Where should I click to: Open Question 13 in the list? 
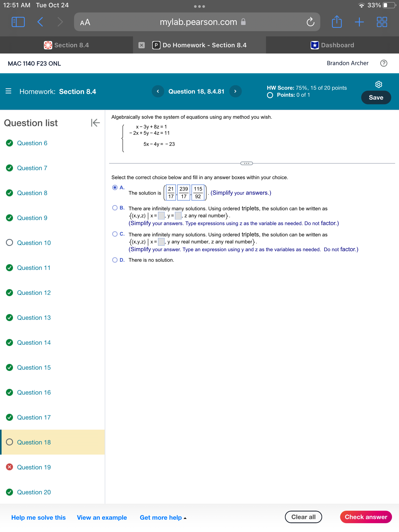coord(34,318)
